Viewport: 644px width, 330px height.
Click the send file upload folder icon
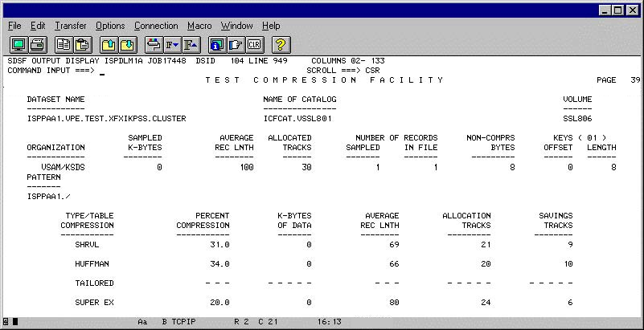pos(109,44)
